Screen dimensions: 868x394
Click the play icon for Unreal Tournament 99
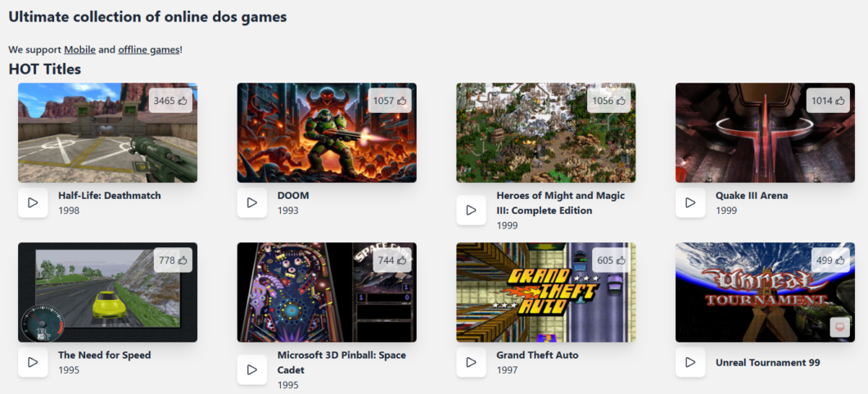(690, 362)
